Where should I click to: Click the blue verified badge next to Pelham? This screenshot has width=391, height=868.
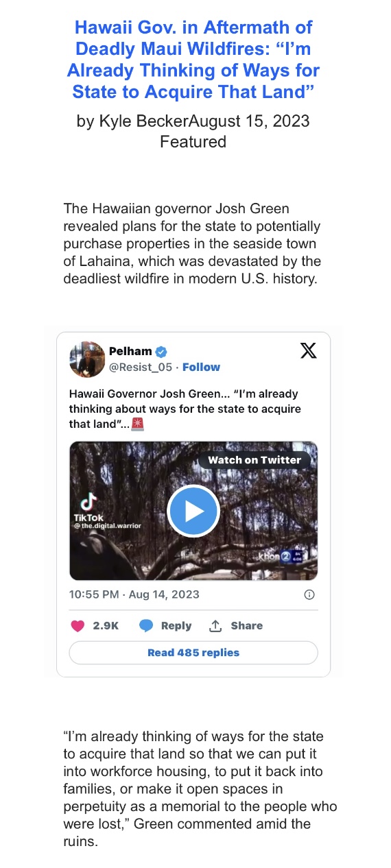pos(161,352)
